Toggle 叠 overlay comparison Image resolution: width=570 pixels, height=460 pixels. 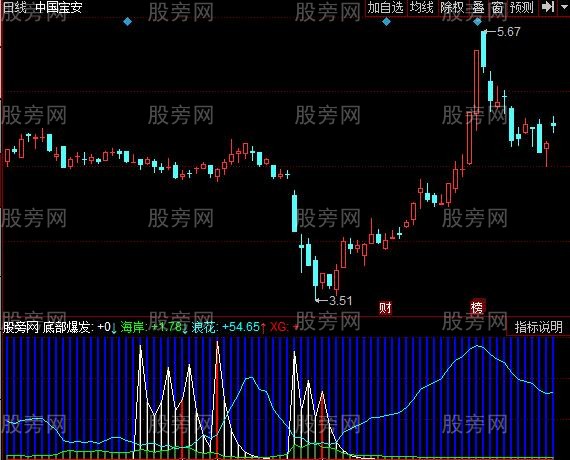pyautogui.click(x=478, y=7)
